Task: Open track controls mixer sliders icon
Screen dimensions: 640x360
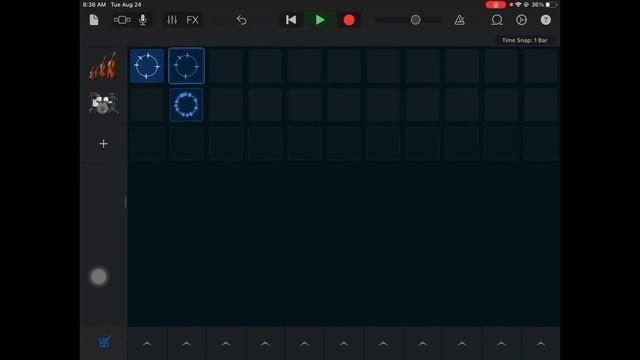Action: [172, 20]
